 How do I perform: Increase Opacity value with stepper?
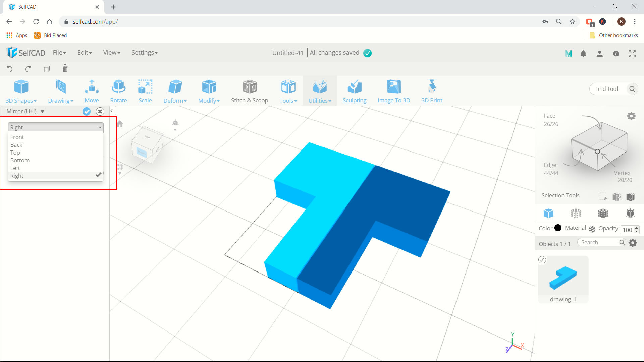[x=637, y=228]
